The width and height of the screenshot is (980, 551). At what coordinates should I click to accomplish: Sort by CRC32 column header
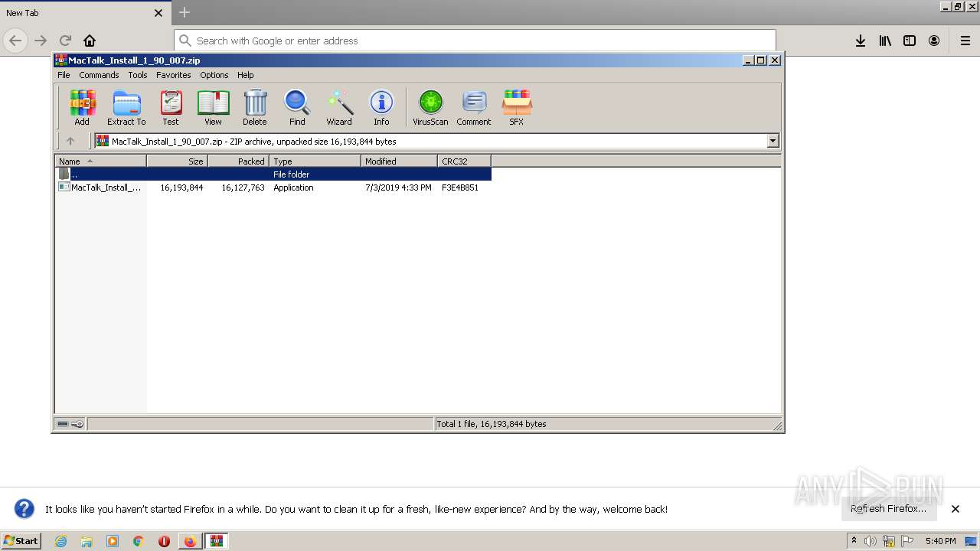coord(464,161)
